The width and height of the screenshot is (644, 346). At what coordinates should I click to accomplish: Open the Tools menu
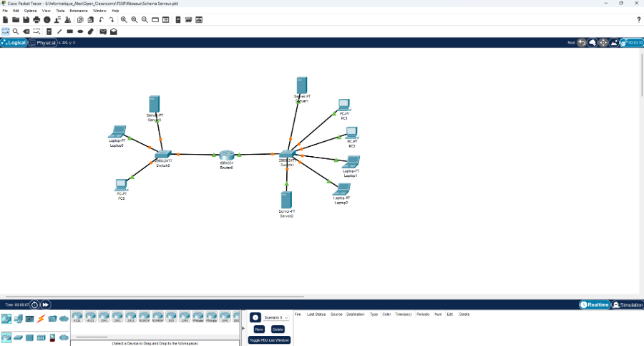[x=60, y=11]
